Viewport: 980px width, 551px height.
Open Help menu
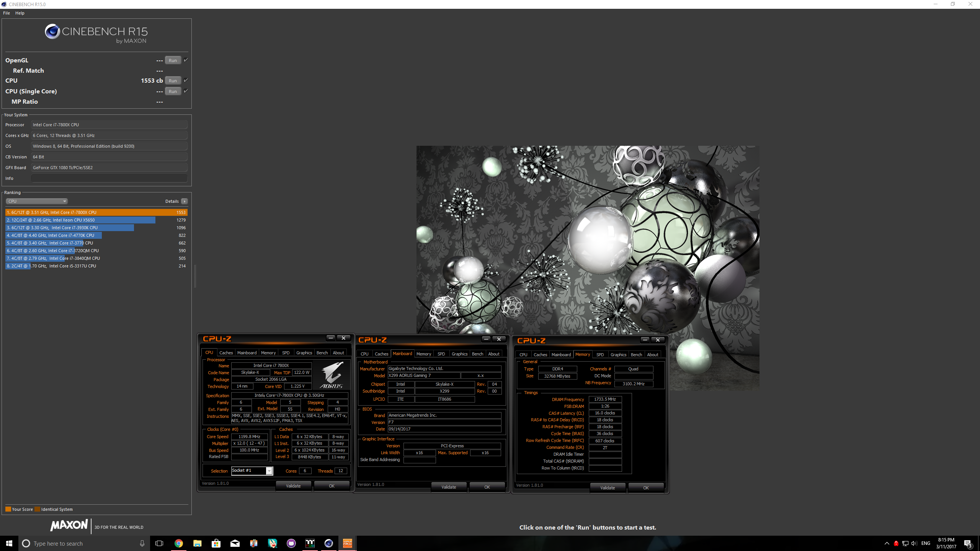coord(20,13)
